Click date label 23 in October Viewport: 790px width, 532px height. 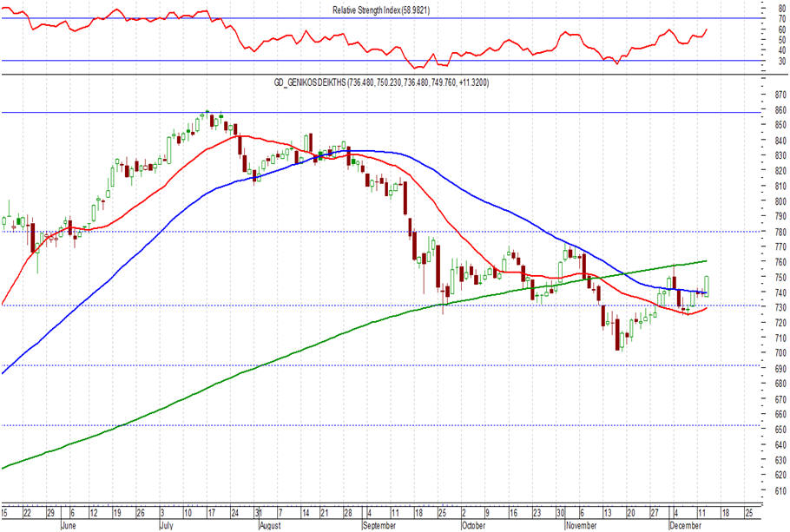[x=537, y=514]
